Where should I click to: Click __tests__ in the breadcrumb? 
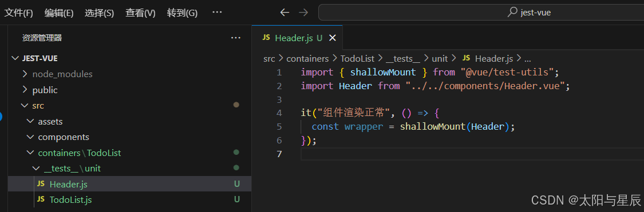402,59
